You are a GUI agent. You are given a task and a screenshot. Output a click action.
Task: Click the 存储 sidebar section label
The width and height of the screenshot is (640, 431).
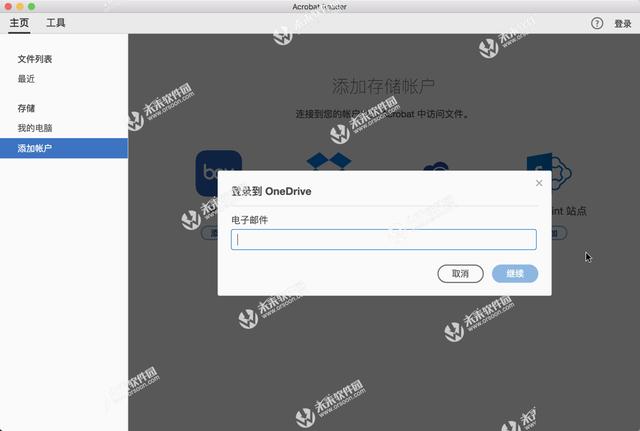26,108
